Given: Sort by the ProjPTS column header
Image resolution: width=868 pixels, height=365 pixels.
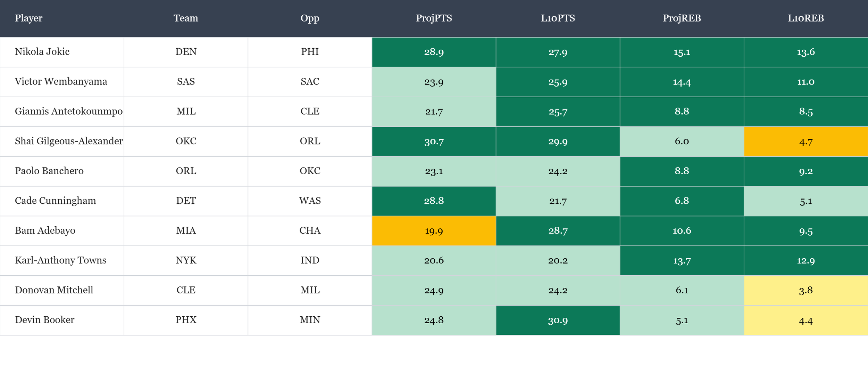Looking at the screenshot, I should coord(434,18).
